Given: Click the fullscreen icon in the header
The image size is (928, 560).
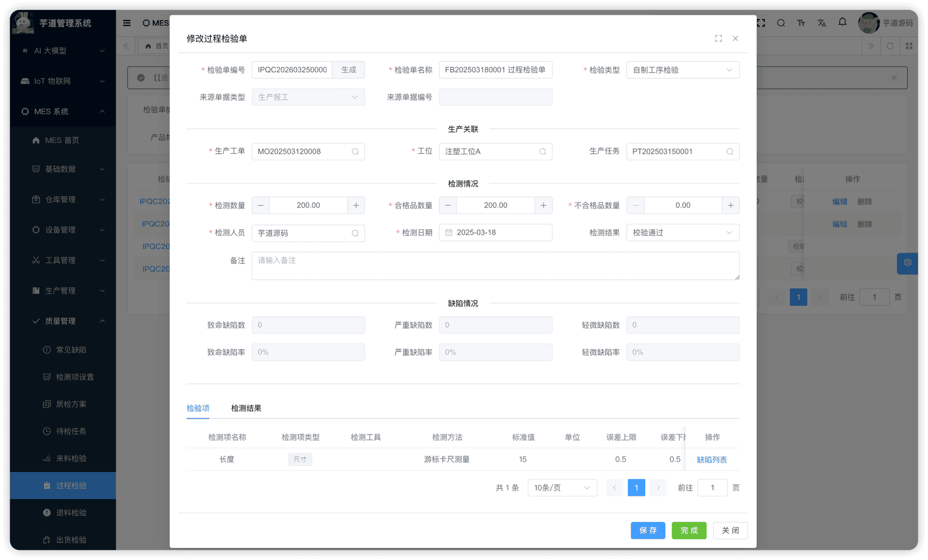Looking at the screenshot, I should (x=760, y=23).
